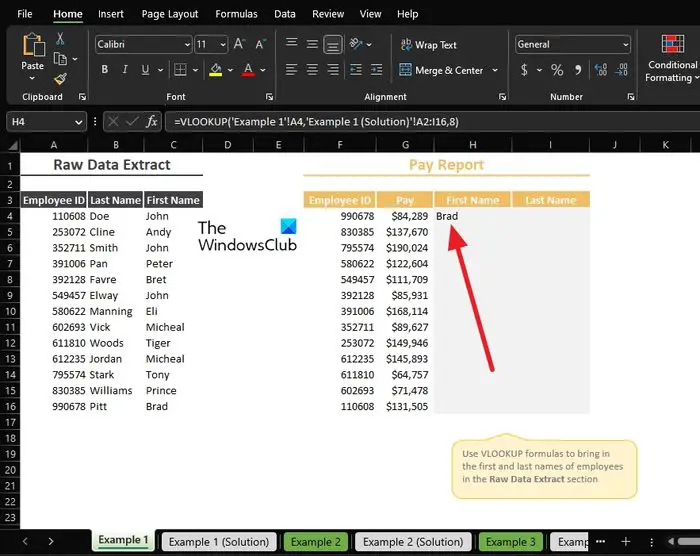Click the Copy icon
Viewport: 700px width, 556px height.
(60, 59)
